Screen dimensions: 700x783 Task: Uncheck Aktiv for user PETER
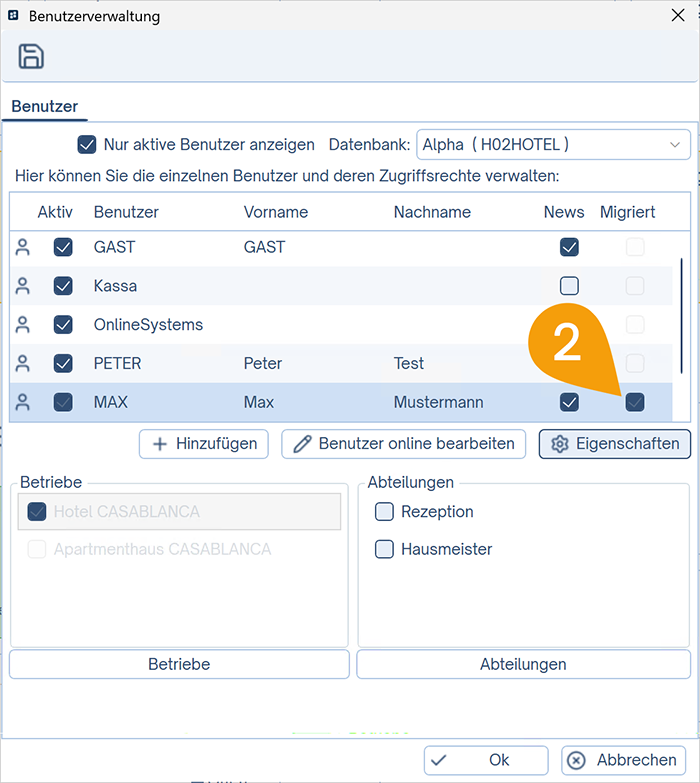[63, 364]
